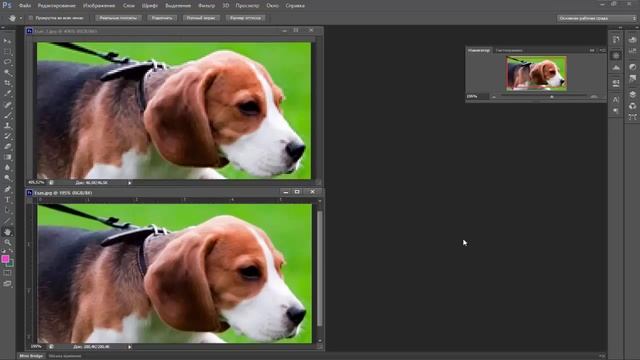640x360 pixels.
Task: Click the bottom document zoom percentage field
Action: tap(37, 347)
